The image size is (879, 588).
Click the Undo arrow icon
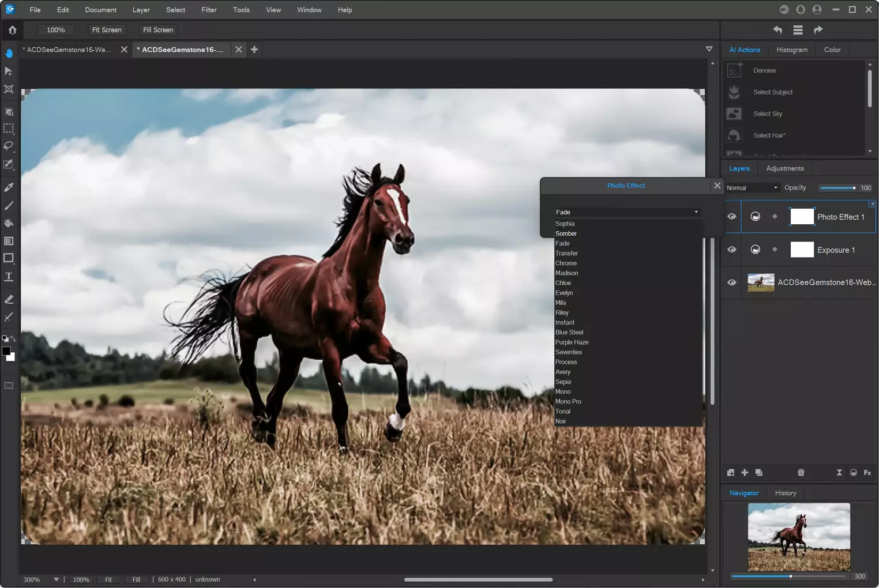(777, 30)
